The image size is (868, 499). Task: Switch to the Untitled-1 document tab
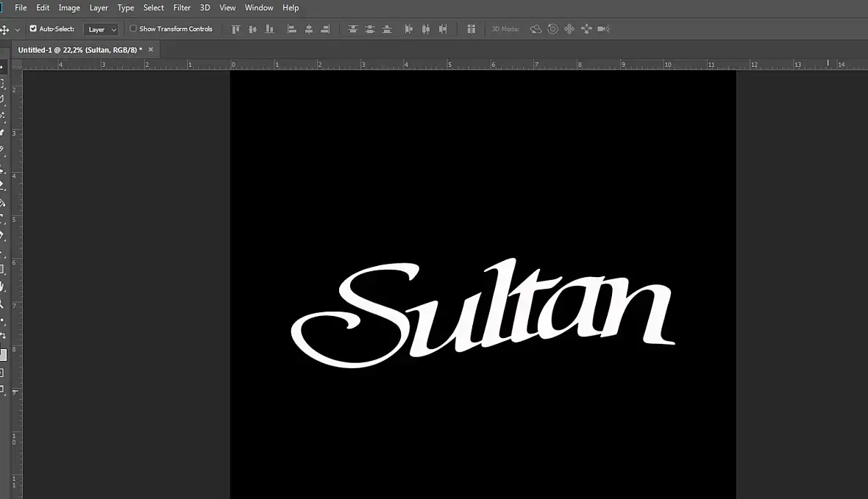tap(79, 50)
